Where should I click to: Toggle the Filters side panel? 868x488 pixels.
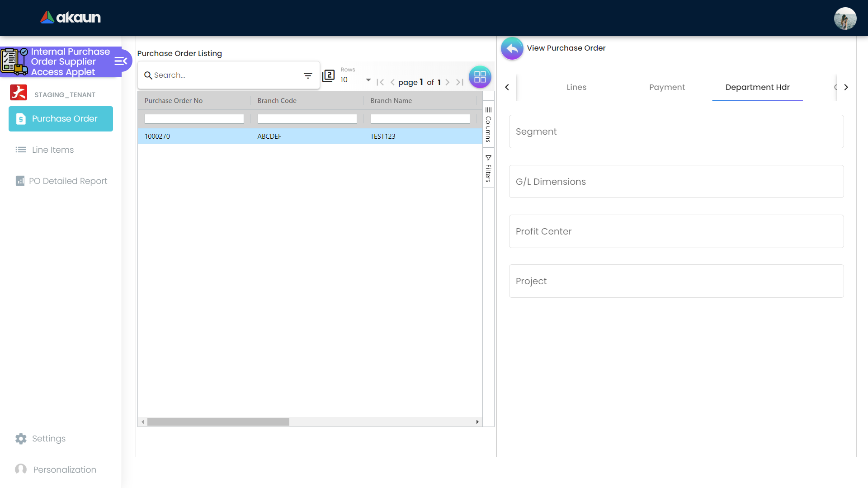coord(488,168)
